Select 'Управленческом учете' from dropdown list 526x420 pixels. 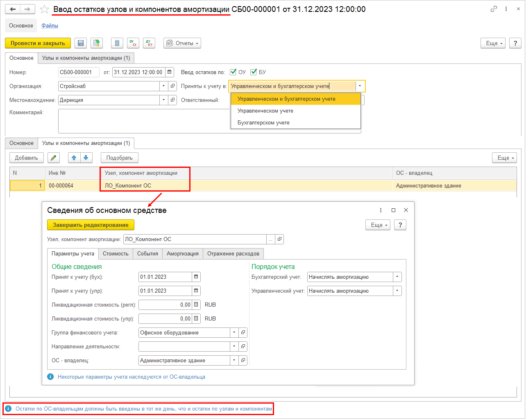(x=265, y=111)
